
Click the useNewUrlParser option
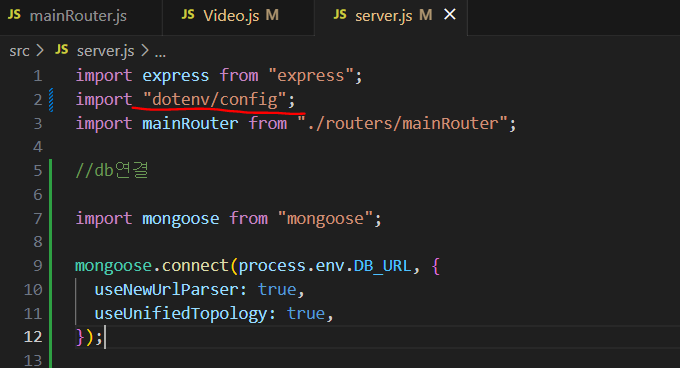[x=166, y=290]
